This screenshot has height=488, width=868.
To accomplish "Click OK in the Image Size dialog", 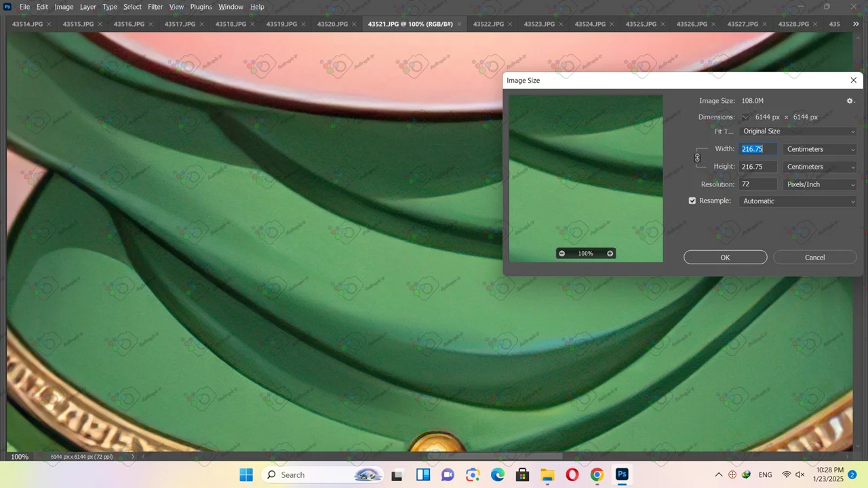I will coord(725,258).
